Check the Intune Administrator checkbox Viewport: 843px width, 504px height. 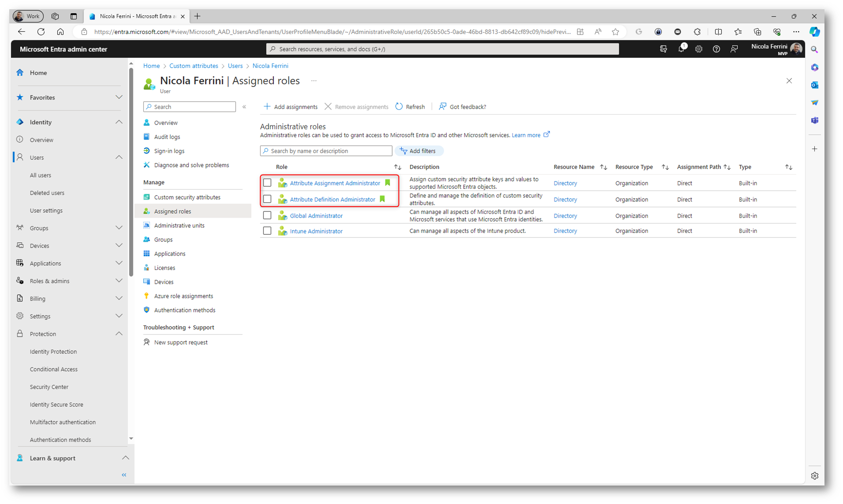(x=267, y=230)
